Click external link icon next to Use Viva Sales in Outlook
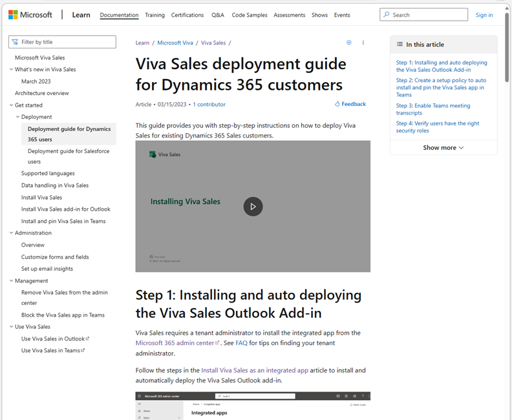Viewport: 512px width, 420px height. coord(87,339)
